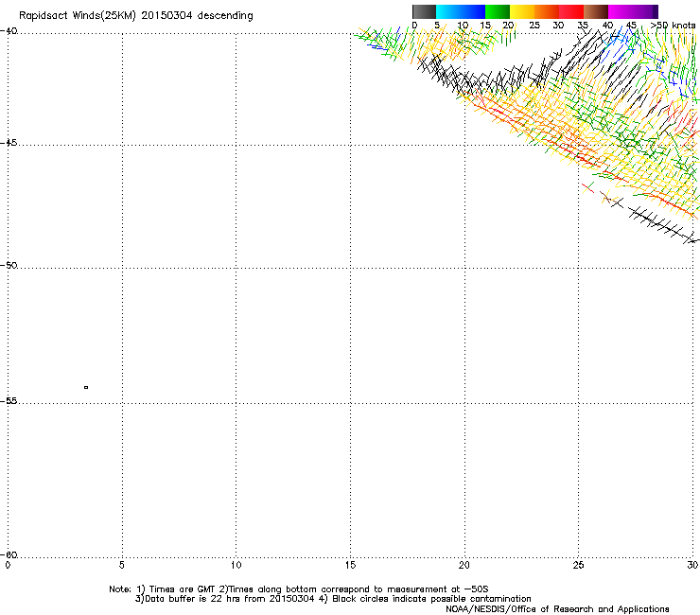The width and height of the screenshot is (700, 615).
Task: Click the '20' longitude label on bottom axis
Action: tap(464, 566)
